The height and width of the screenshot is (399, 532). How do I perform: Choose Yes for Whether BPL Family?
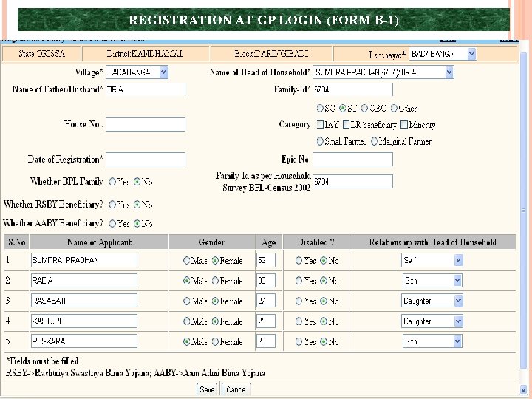[x=112, y=182]
